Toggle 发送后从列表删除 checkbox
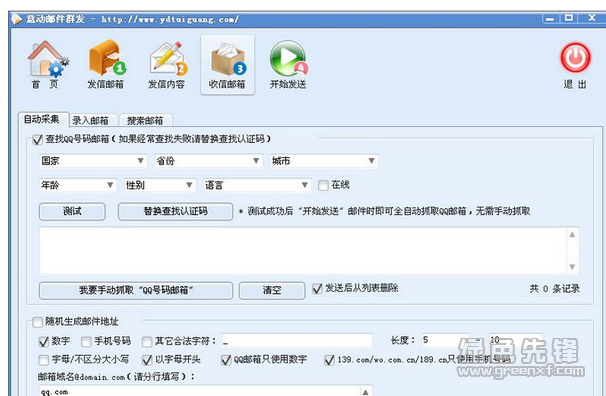Screen dimensions: 606x396 [x=317, y=288]
